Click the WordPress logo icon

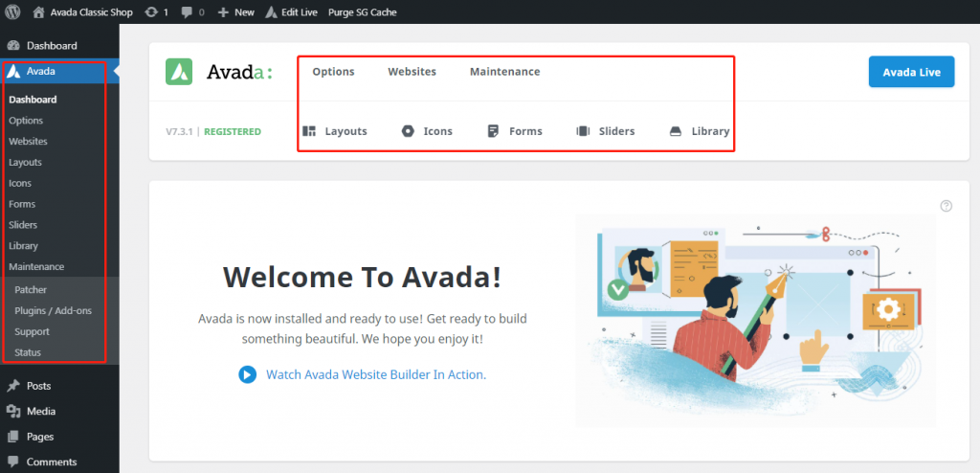[x=12, y=12]
